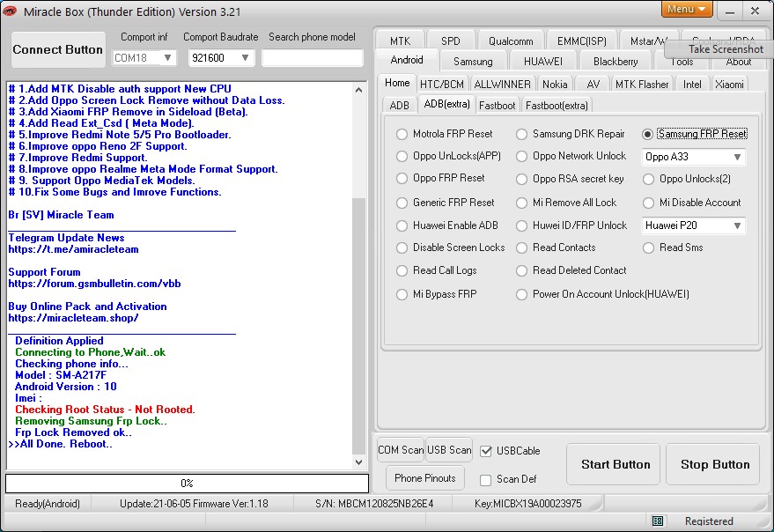Image resolution: width=774 pixels, height=532 pixels.
Task: Open the Comport inf COM18 dropdown
Action: point(167,58)
